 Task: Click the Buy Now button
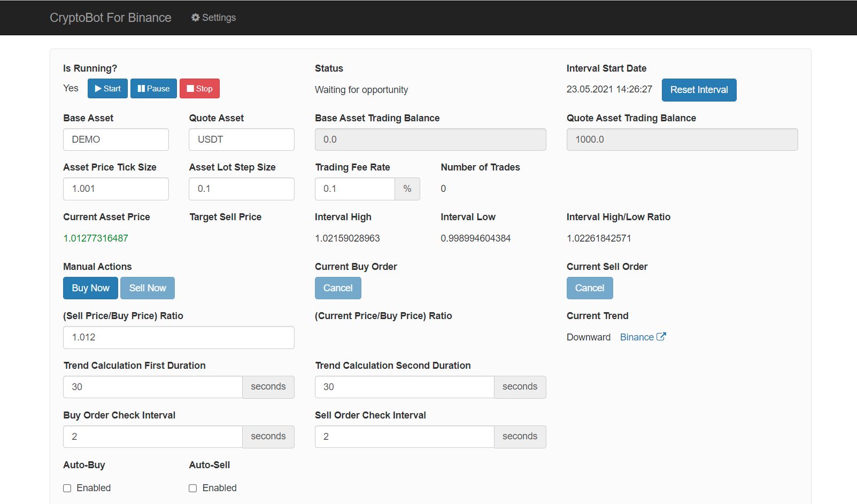90,288
